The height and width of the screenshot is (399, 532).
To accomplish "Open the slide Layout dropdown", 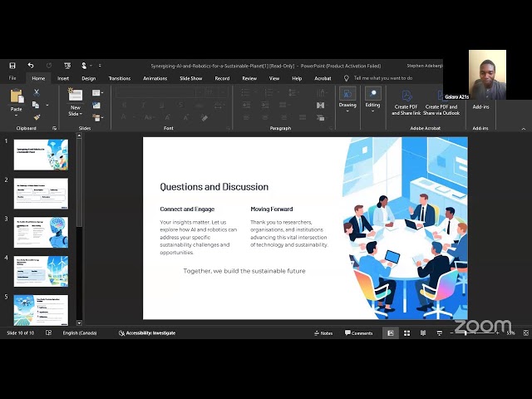I will point(97,92).
